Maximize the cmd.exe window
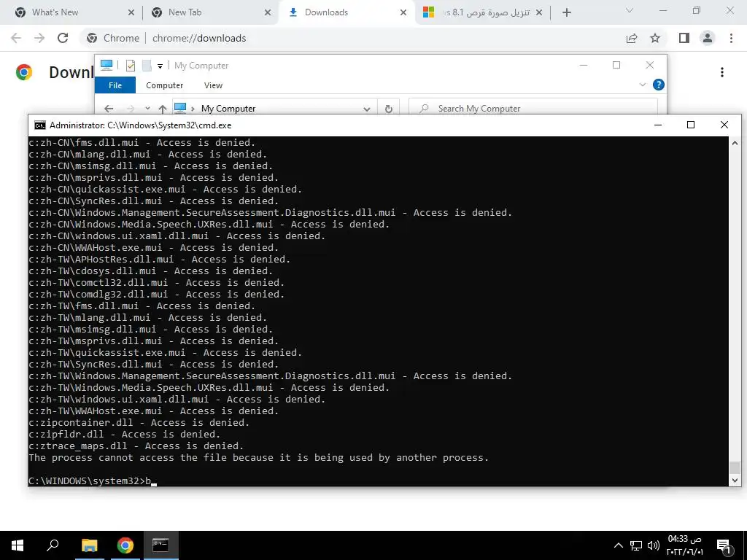Screen dimensions: 747x560 (x=691, y=125)
